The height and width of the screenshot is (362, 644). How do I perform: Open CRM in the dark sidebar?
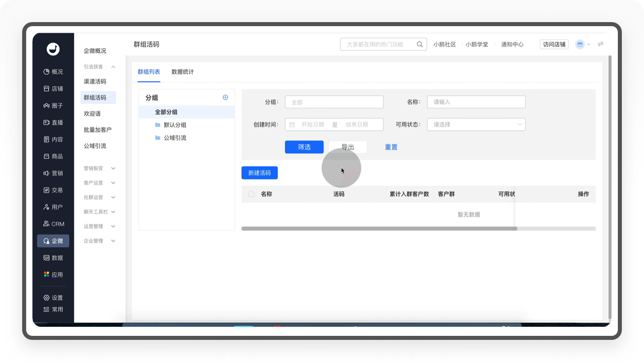point(53,224)
